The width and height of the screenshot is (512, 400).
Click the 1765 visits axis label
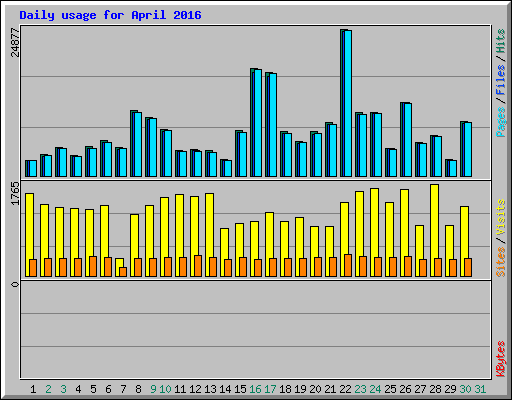coord(15,193)
